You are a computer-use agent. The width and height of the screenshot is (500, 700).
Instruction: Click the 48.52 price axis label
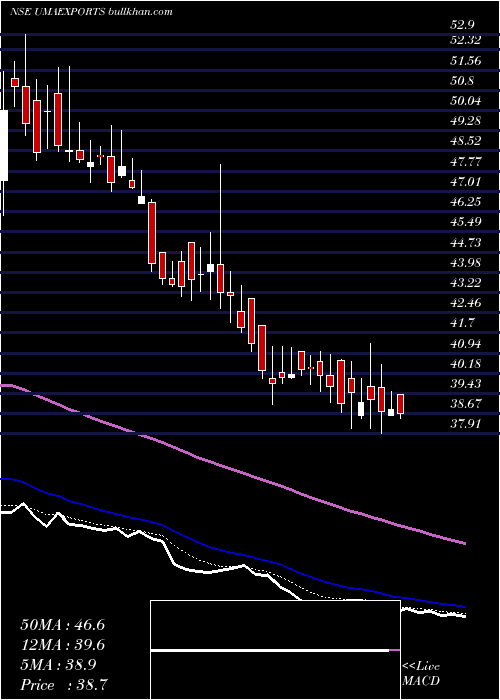coord(465,141)
